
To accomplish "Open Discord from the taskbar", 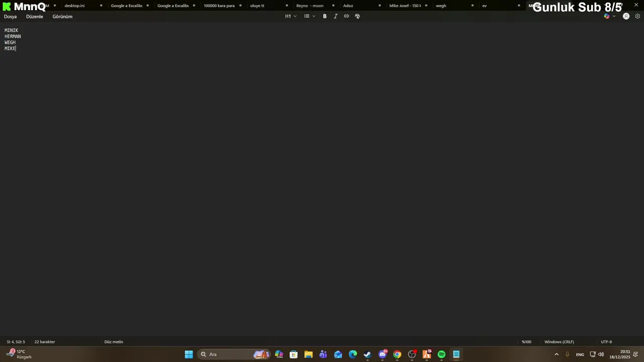I will click(382, 354).
